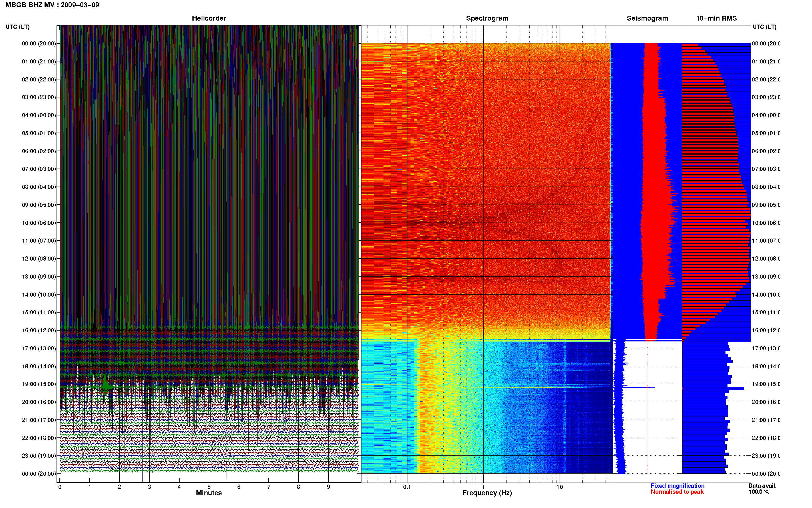812x508 pixels.
Task: Click the 'Seismogram' panel heading
Action: (647, 19)
